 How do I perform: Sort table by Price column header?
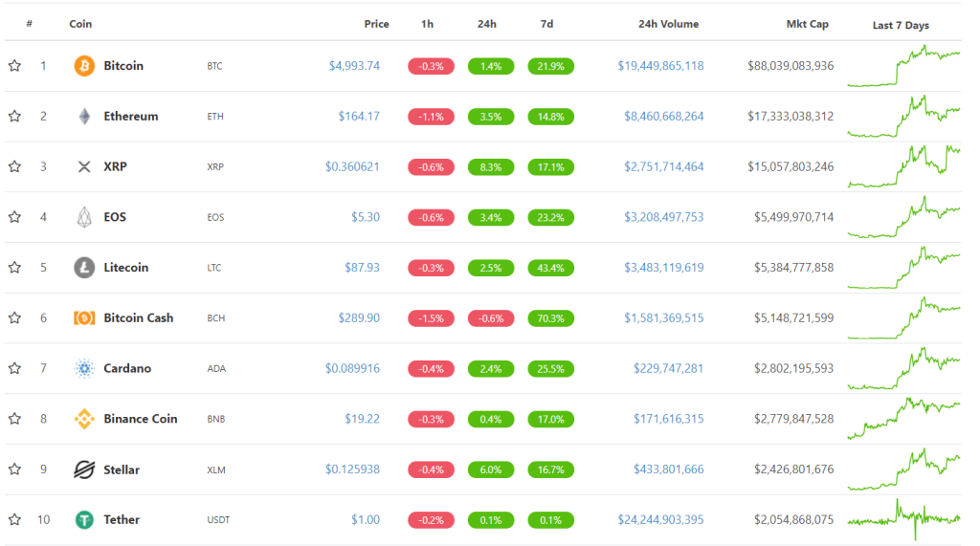click(376, 24)
